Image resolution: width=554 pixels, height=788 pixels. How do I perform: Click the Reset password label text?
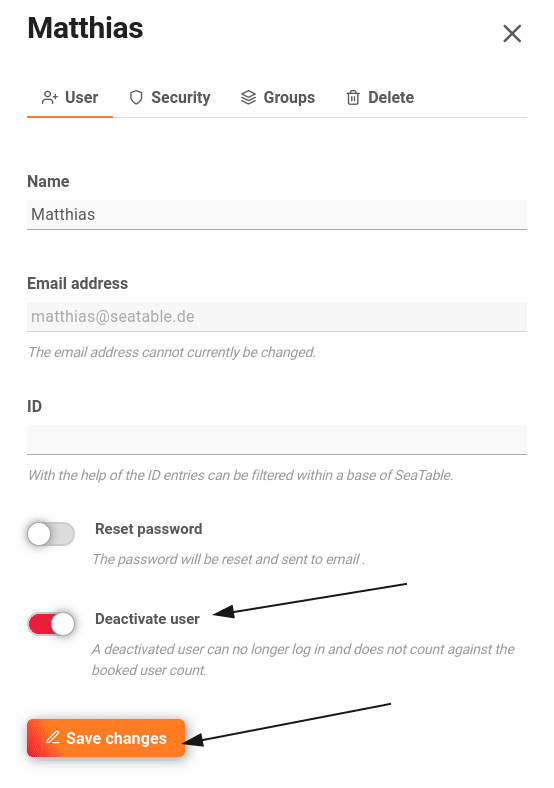149,529
